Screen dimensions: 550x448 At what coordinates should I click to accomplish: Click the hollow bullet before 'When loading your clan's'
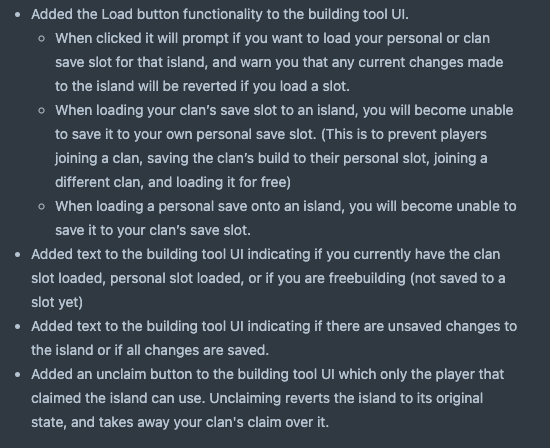(x=41, y=111)
